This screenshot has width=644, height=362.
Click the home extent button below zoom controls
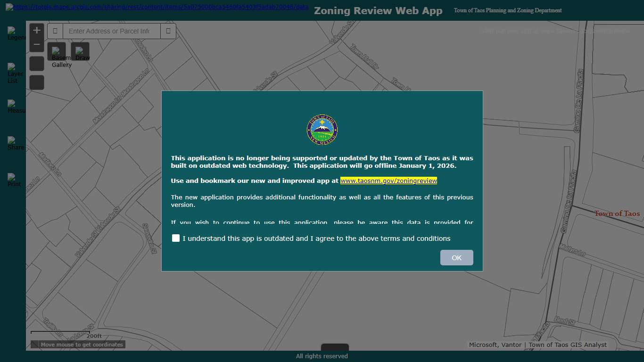coord(36,63)
